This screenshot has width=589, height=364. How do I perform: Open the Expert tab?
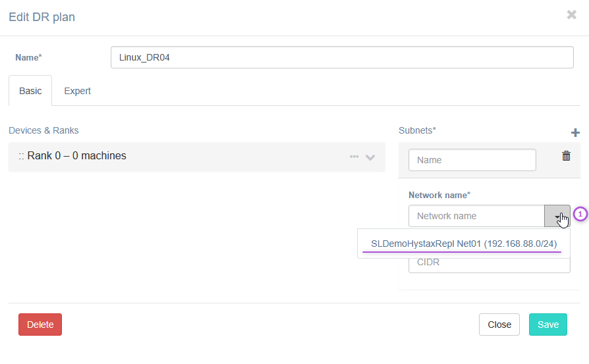tap(77, 91)
